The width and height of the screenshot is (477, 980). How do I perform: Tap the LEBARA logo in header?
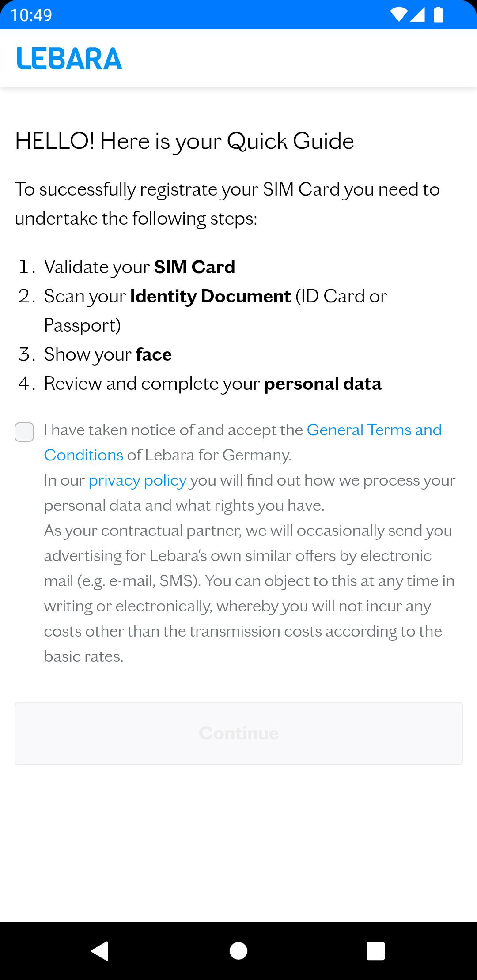click(69, 59)
